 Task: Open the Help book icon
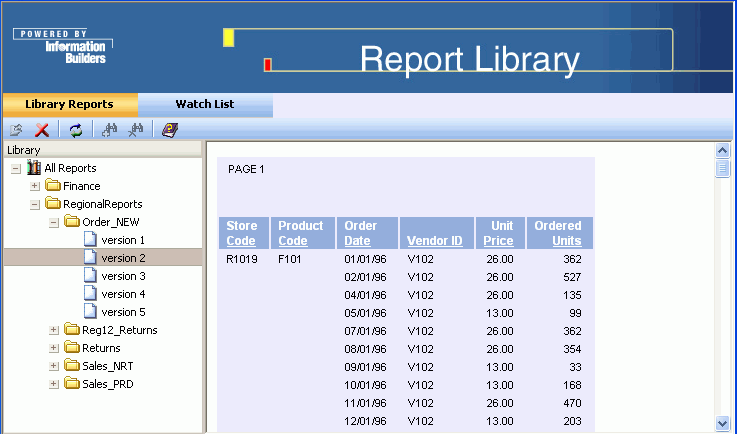click(170, 130)
